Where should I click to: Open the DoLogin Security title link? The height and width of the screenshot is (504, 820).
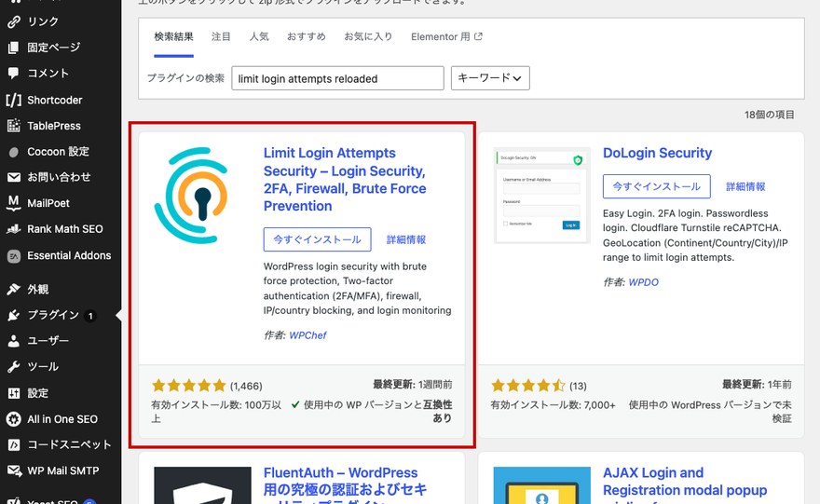(x=657, y=153)
